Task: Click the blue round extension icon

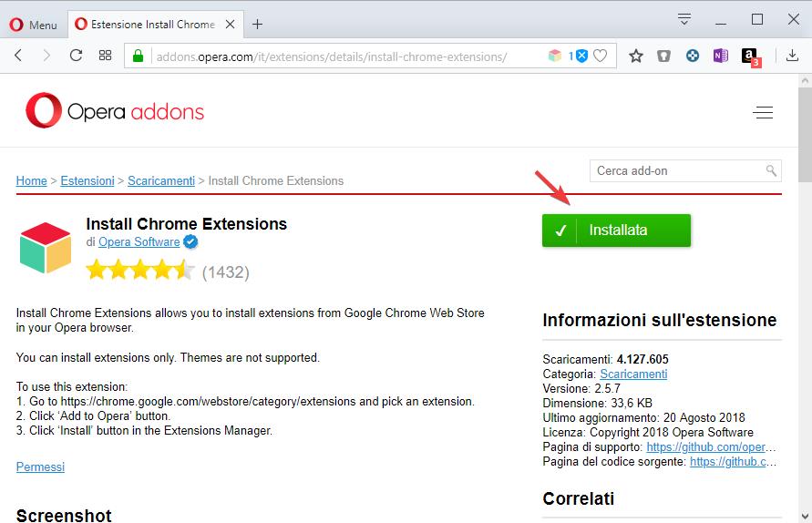Action: pos(693,56)
